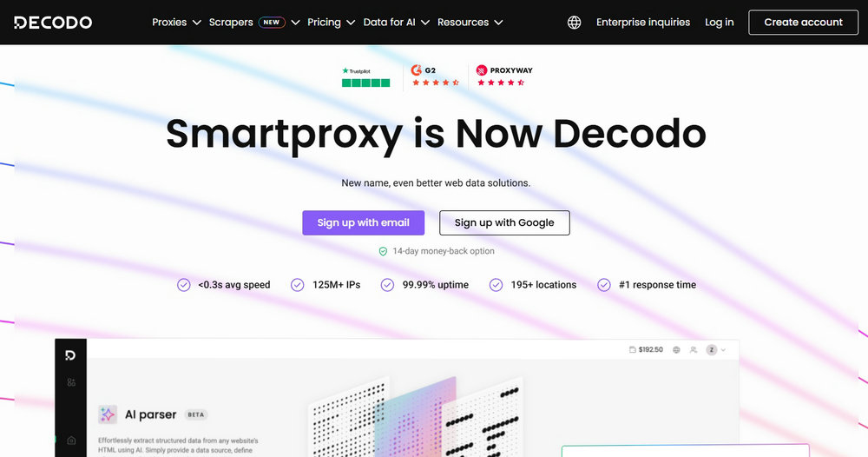Click the AI parser heading in the dashboard
This screenshot has width=868, height=457.
150,414
